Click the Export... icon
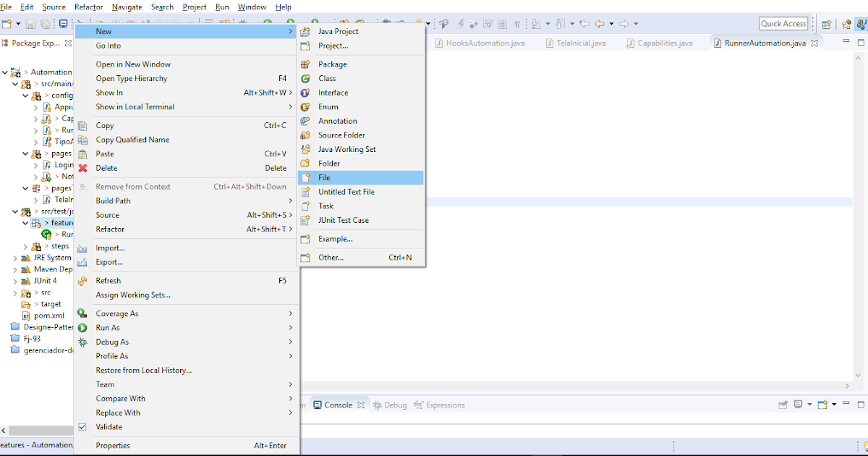This screenshot has width=868, height=456. coord(82,262)
